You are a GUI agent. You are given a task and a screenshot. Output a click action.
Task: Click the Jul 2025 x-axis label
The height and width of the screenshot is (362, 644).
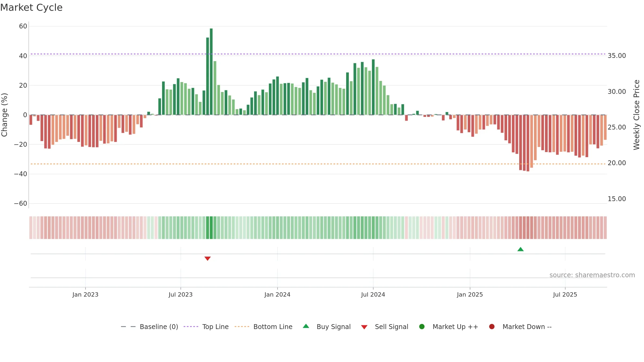565,295
